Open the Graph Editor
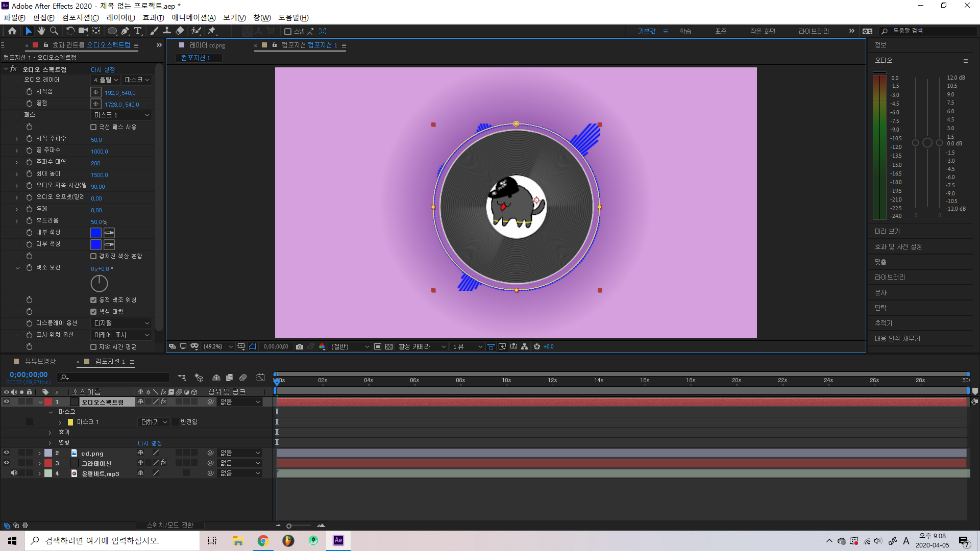This screenshot has height=551, width=980. (x=260, y=378)
